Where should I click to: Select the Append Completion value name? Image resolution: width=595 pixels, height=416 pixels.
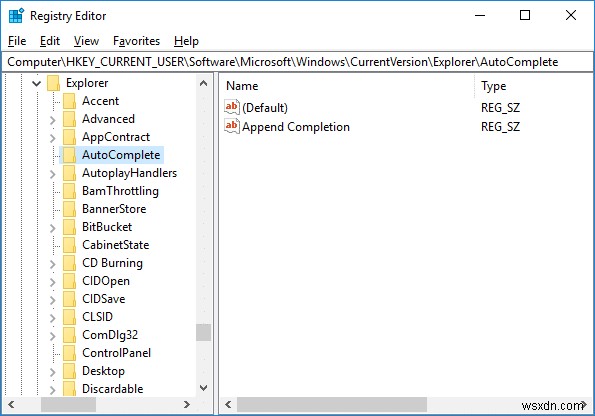click(x=296, y=127)
